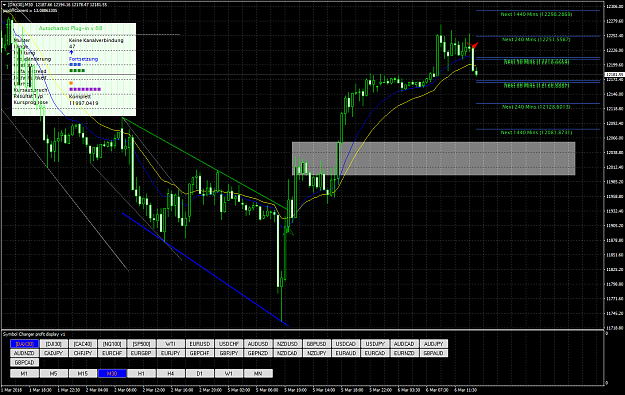This screenshot has height=395, width=625.
Task: Click the 'Komplett' result value
Action: pos(80,96)
